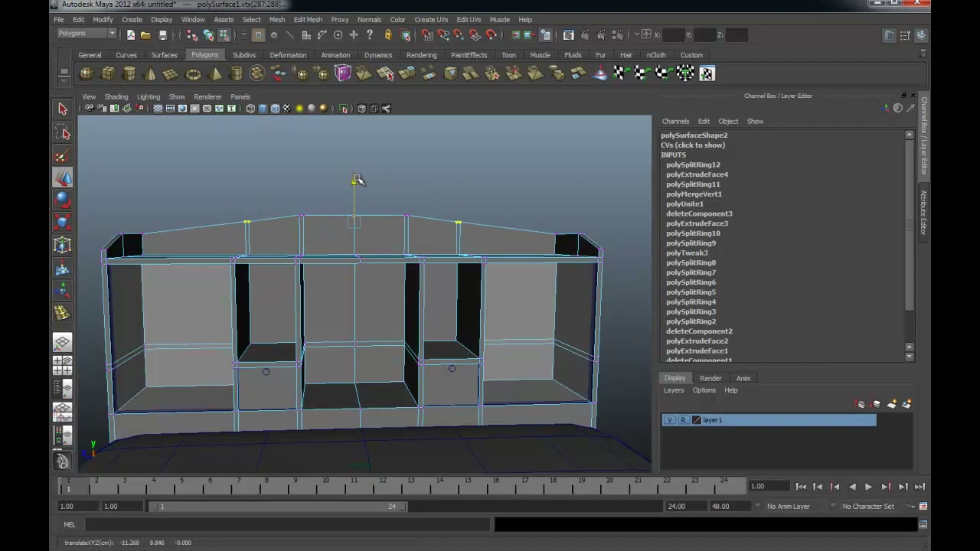Select the Lasso tool in left toolbox

pos(63,133)
